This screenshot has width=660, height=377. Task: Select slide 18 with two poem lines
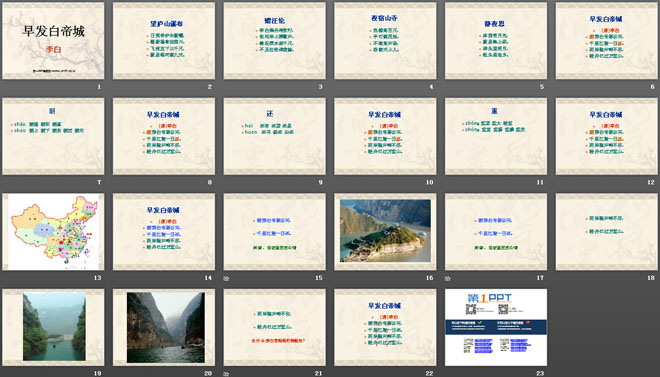(607, 232)
